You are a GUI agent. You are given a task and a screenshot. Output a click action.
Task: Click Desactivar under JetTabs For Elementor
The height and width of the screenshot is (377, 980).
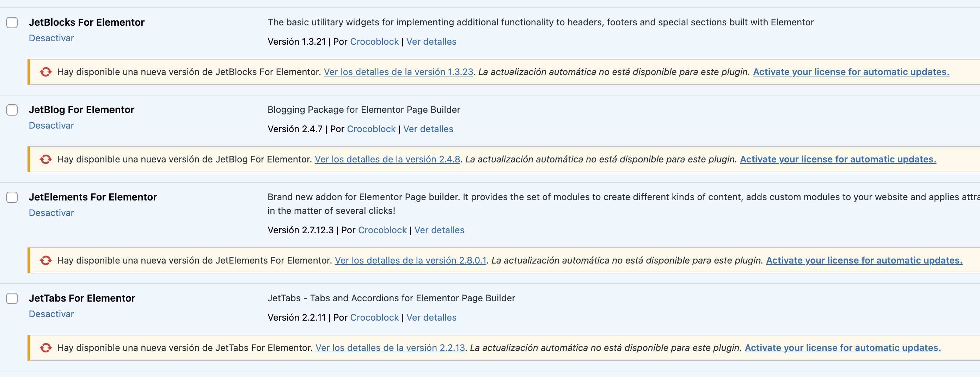51,314
